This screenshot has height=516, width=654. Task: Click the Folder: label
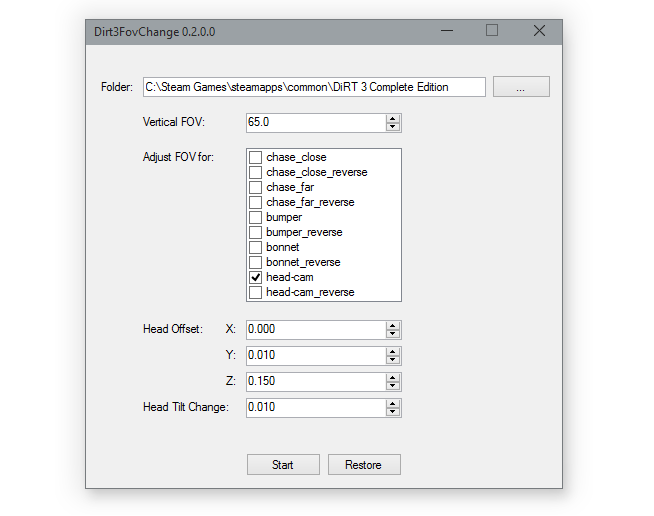117,87
